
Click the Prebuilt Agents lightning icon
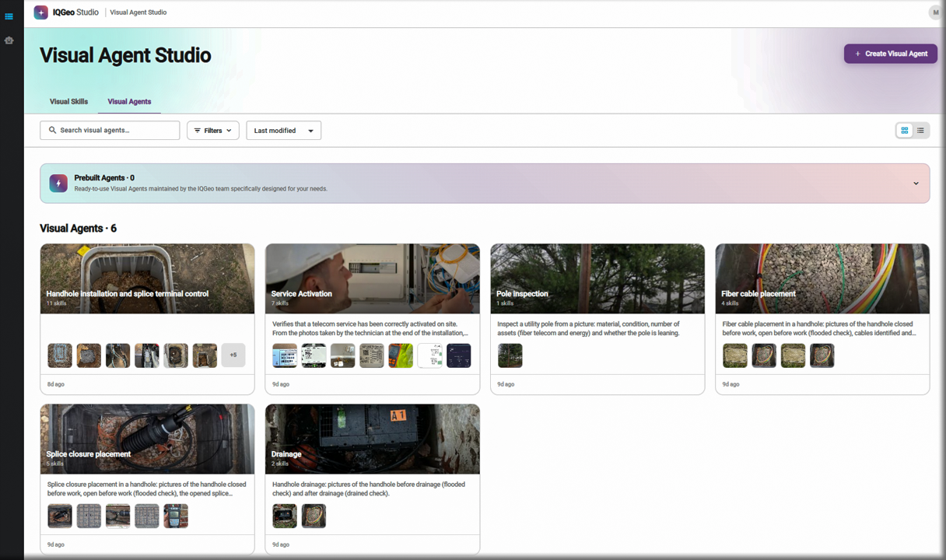(x=58, y=183)
